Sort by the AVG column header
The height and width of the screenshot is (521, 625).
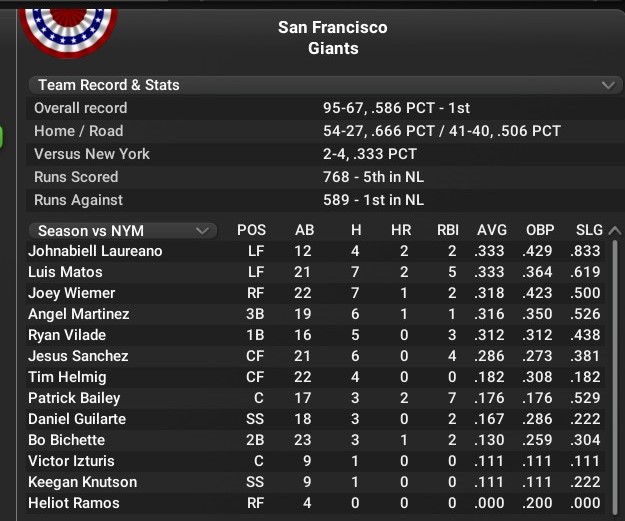(492, 230)
